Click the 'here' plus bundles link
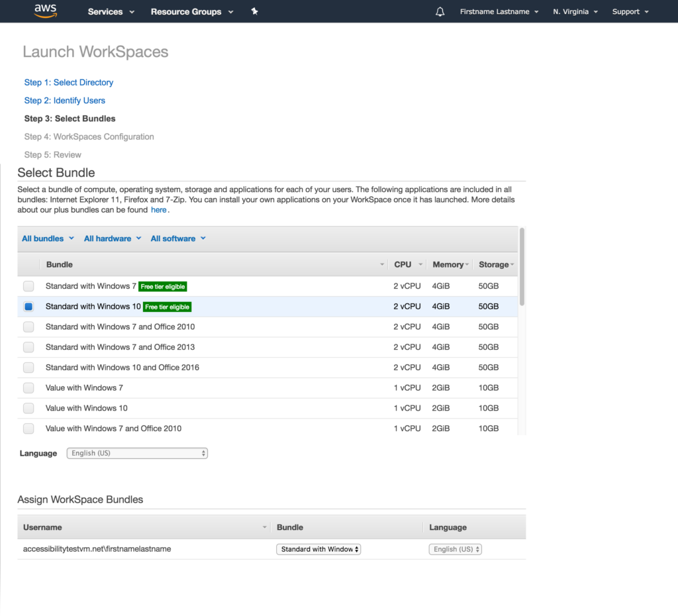 tap(158, 210)
